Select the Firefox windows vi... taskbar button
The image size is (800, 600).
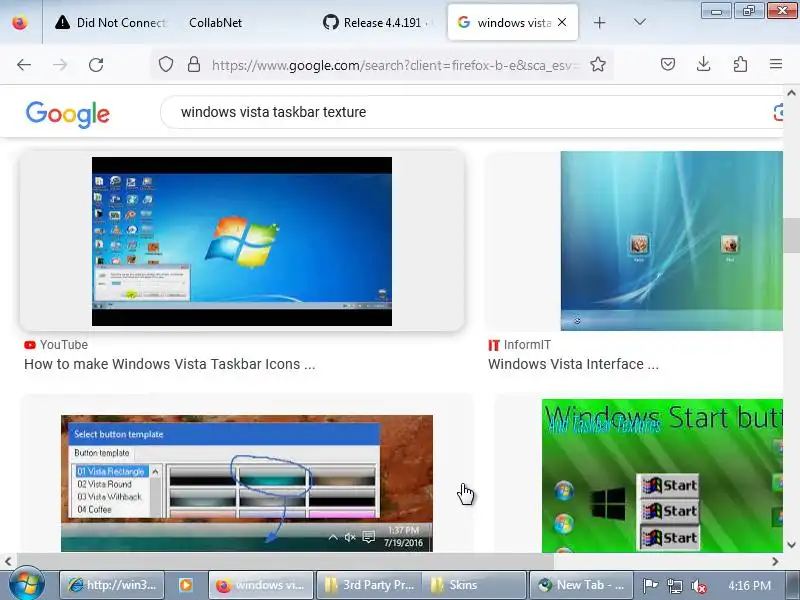pyautogui.click(x=261, y=585)
